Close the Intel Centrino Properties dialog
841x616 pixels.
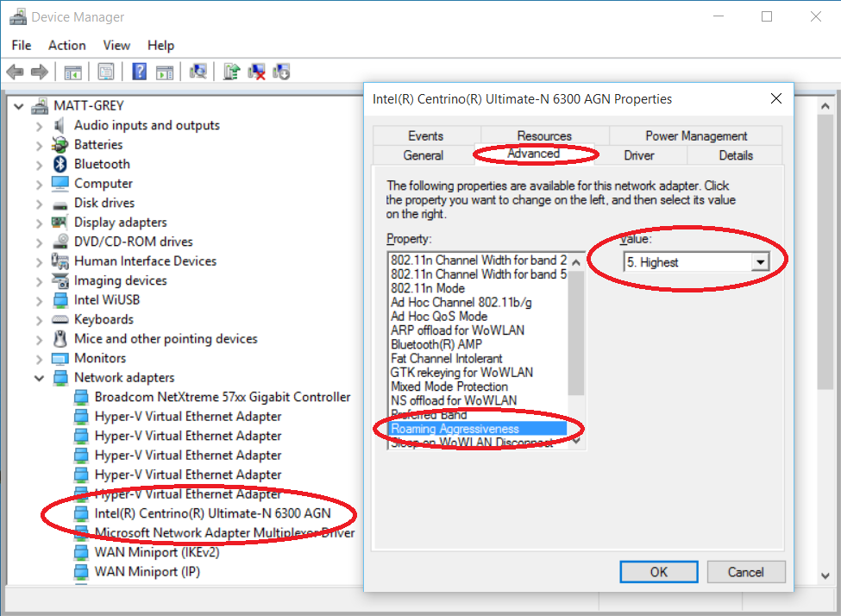pos(775,98)
